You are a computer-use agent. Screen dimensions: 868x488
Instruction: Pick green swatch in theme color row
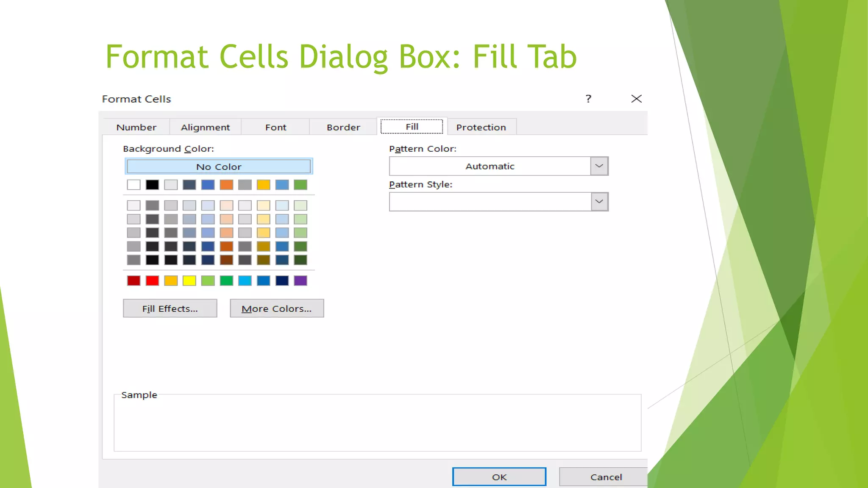tap(300, 185)
